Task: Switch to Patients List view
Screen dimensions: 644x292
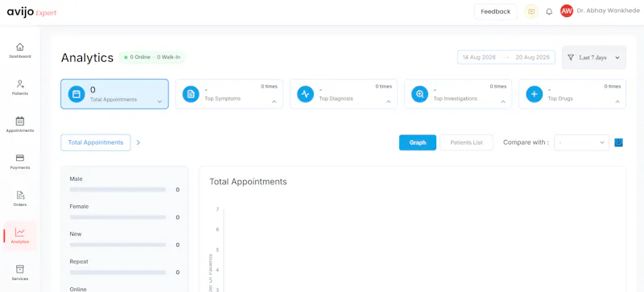Action: click(x=466, y=142)
